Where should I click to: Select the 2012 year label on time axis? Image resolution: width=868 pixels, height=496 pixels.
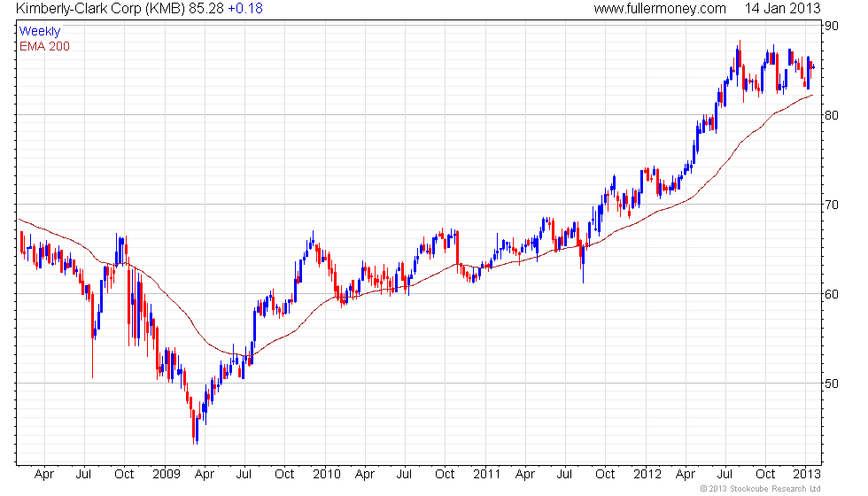[647, 475]
